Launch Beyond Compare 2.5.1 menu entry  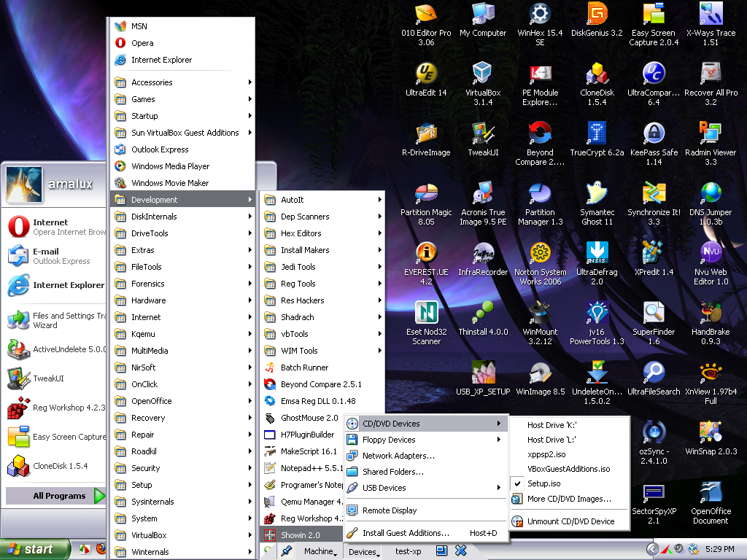pyautogui.click(x=322, y=384)
